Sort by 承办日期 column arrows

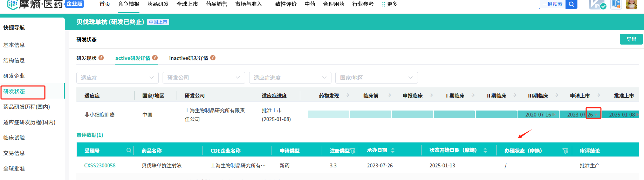point(393,151)
